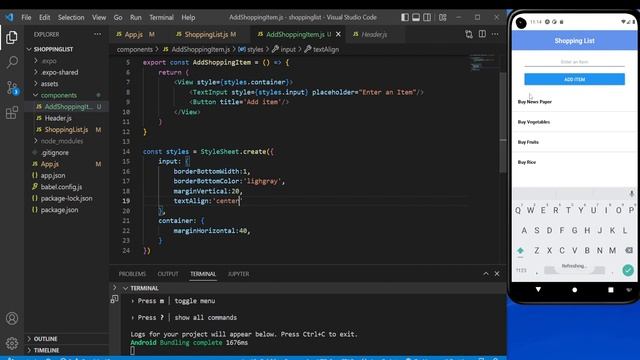Screen dimensions: 640x360
Task: Open Customize Layout icon in title bar
Action: click(x=442, y=18)
